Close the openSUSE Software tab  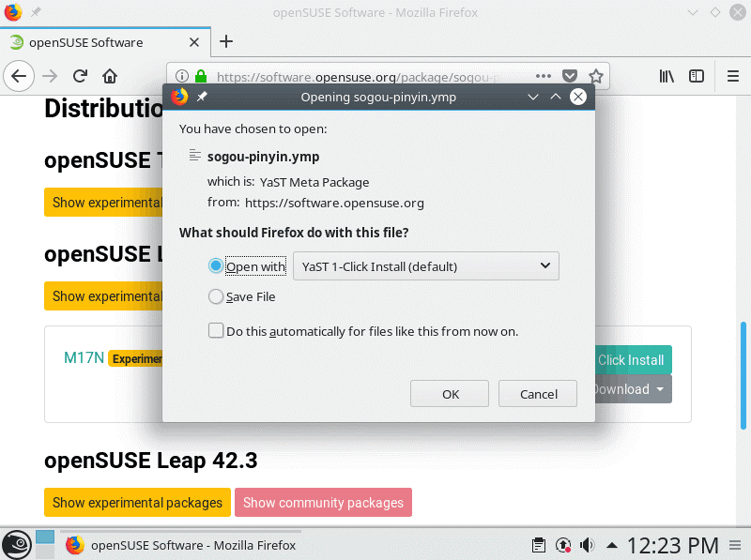click(x=194, y=42)
